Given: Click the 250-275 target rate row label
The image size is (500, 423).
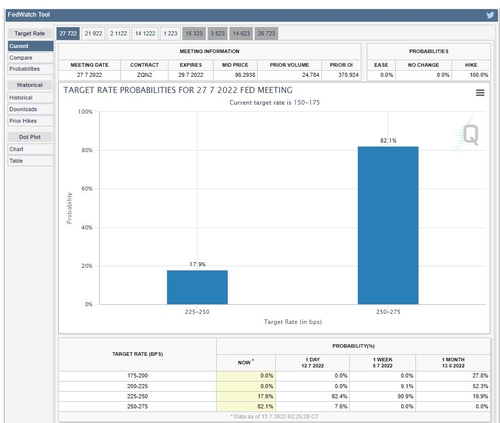Looking at the screenshot, I should coord(137,407).
